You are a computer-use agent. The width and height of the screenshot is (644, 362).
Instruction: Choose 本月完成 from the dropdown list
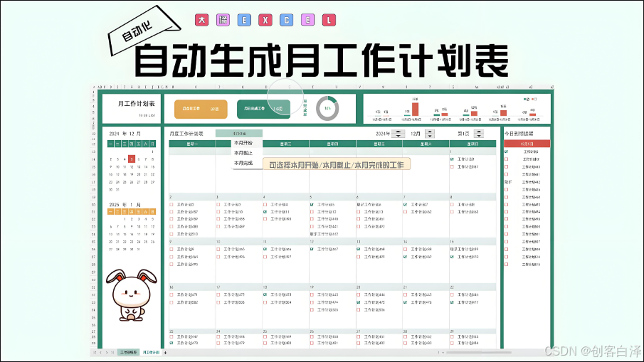(x=243, y=163)
